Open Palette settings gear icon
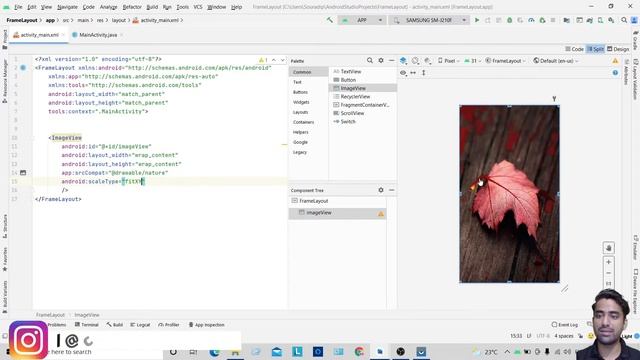Viewport: 640px width, 360px height. tap(381, 60)
